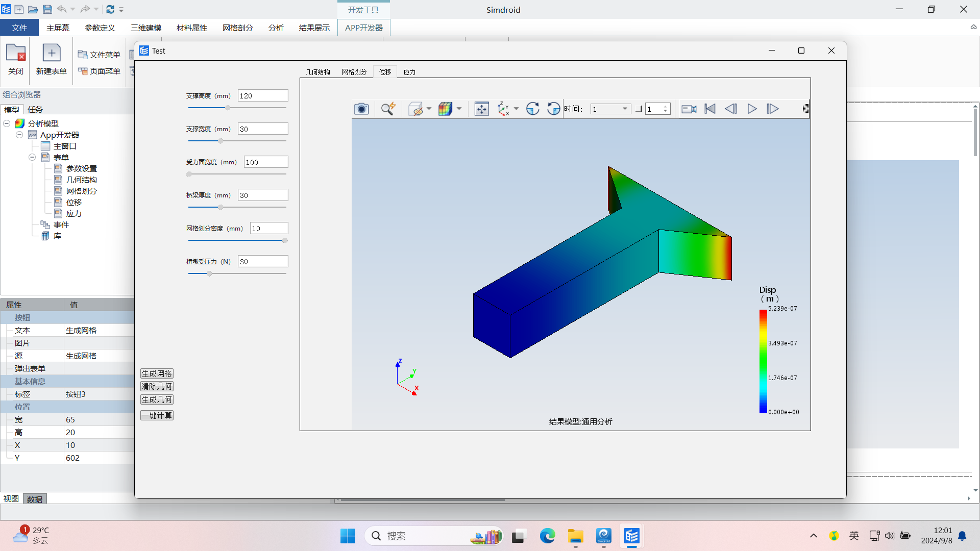Click the new document icon in quick access bar

(19, 9)
